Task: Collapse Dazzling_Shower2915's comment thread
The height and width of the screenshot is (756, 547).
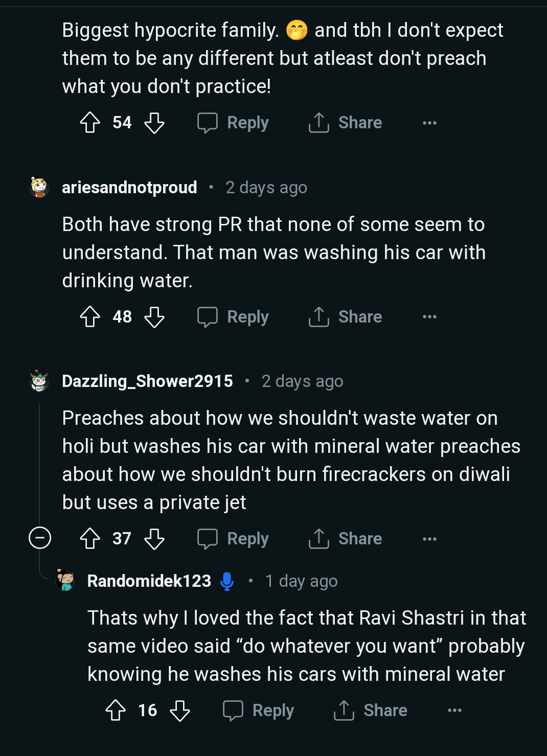Action: tap(40, 538)
